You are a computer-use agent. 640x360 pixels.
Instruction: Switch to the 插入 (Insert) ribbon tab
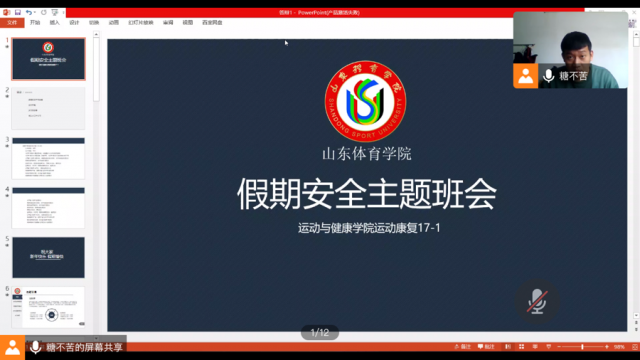tap(55, 22)
